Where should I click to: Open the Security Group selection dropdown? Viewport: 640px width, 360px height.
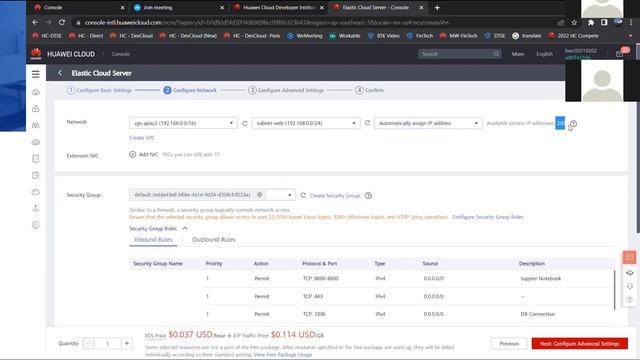tap(212, 195)
